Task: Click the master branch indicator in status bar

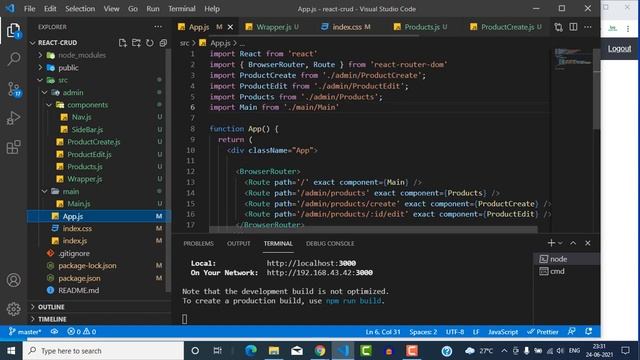Action: point(25,332)
